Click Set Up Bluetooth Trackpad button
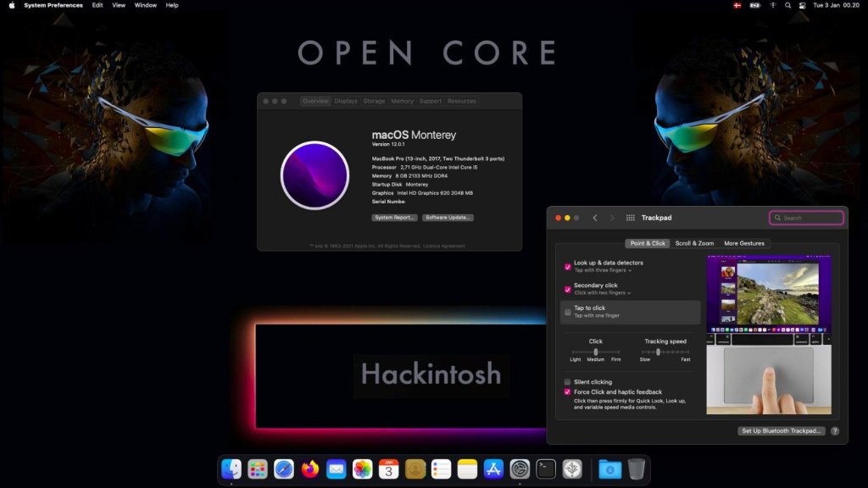 pos(781,431)
